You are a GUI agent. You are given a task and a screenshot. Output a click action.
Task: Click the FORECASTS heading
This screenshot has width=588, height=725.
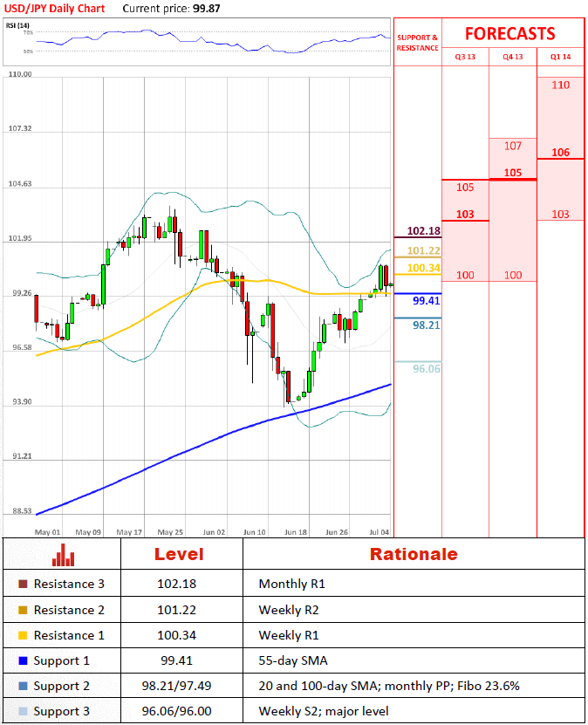coord(509,34)
